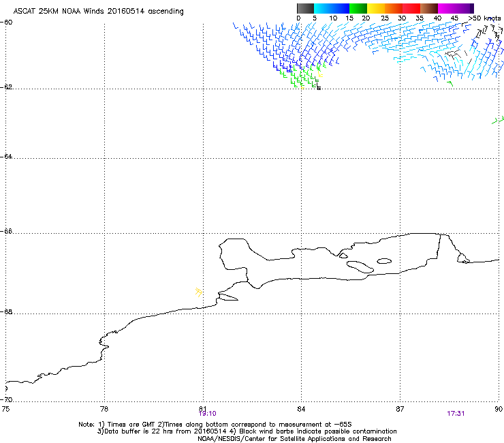Click the -68 latitude axis label
This screenshot has width=504, height=443.
[6, 311]
